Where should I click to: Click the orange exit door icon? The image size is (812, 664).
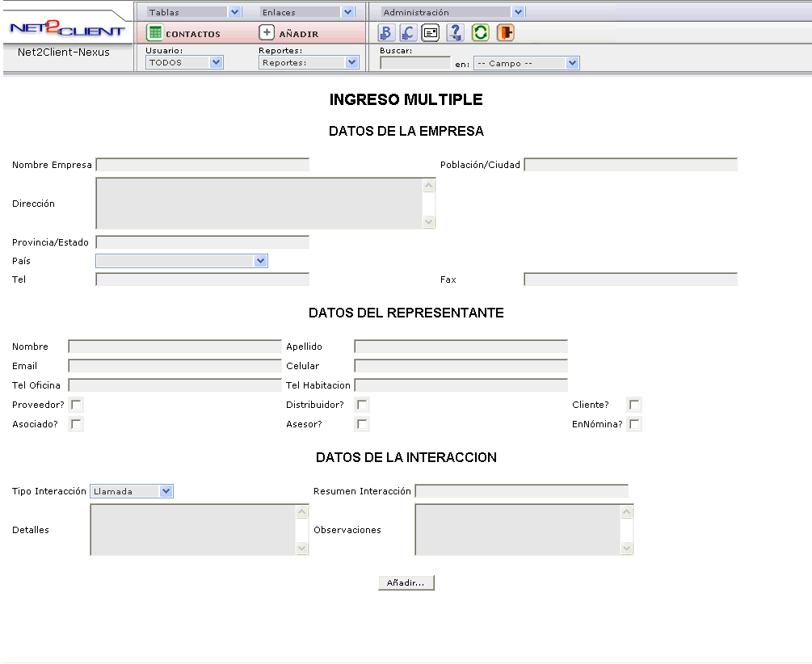505,33
